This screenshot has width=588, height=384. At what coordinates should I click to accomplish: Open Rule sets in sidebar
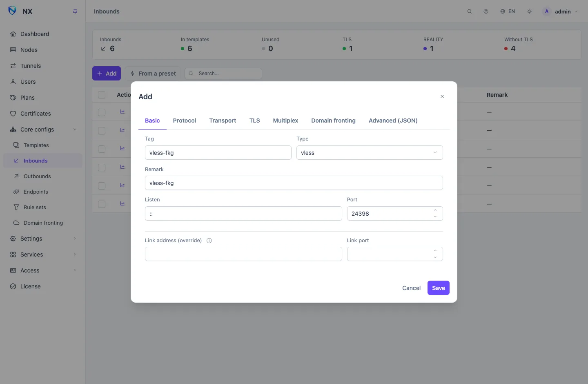[x=43, y=208]
